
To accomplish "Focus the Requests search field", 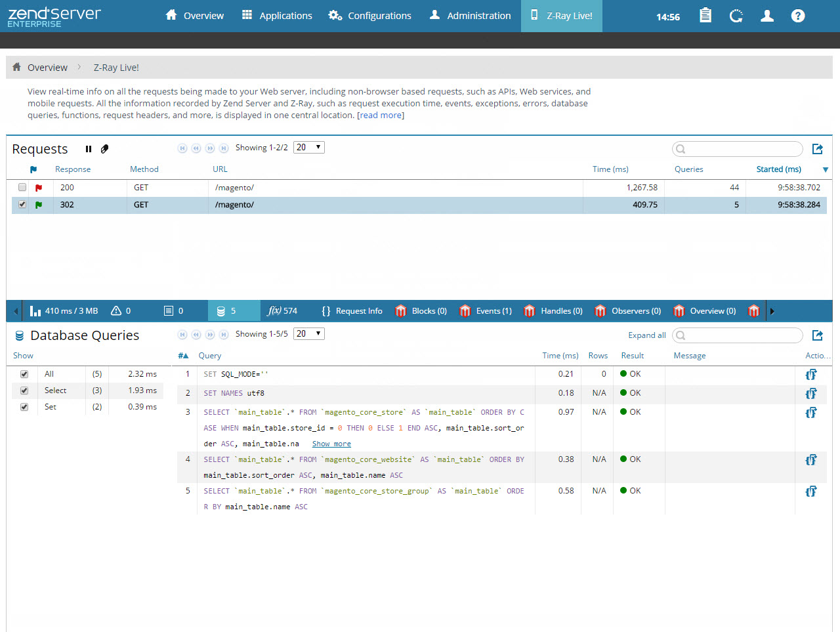I will (x=742, y=149).
